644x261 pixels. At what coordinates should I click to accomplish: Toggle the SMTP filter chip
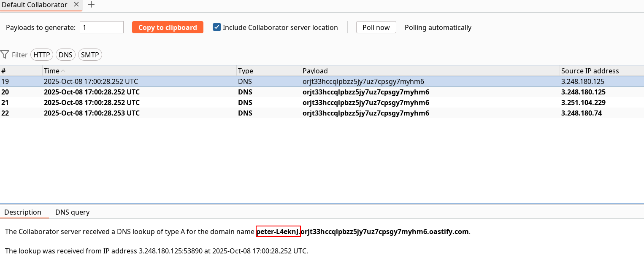(x=90, y=55)
